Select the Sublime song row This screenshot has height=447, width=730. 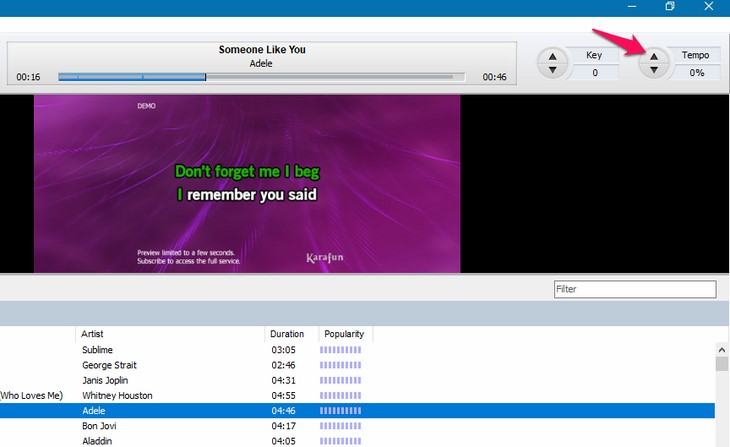(x=357, y=350)
